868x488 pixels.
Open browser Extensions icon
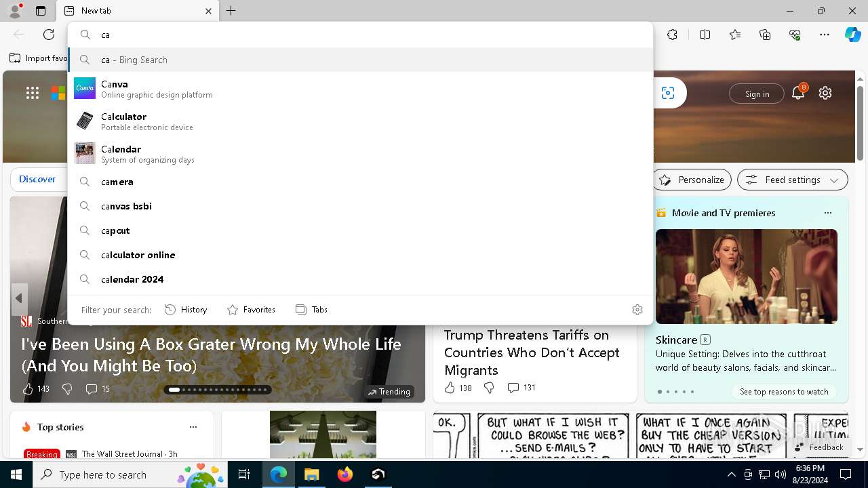(x=672, y=35)
